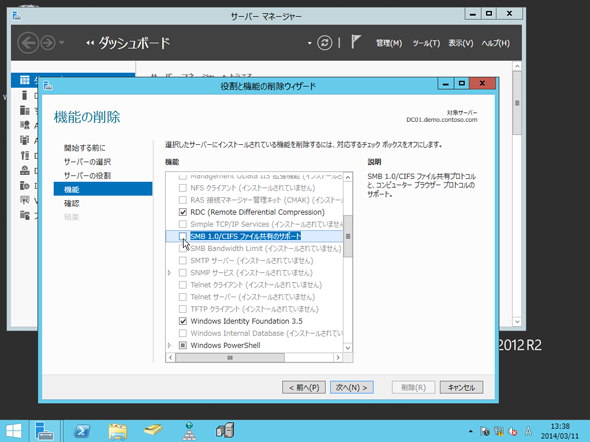Click the bottom sidebar icon in Server Manager
Image resolution: width=590 pixels, height=442 pixels.
(25, 215)
